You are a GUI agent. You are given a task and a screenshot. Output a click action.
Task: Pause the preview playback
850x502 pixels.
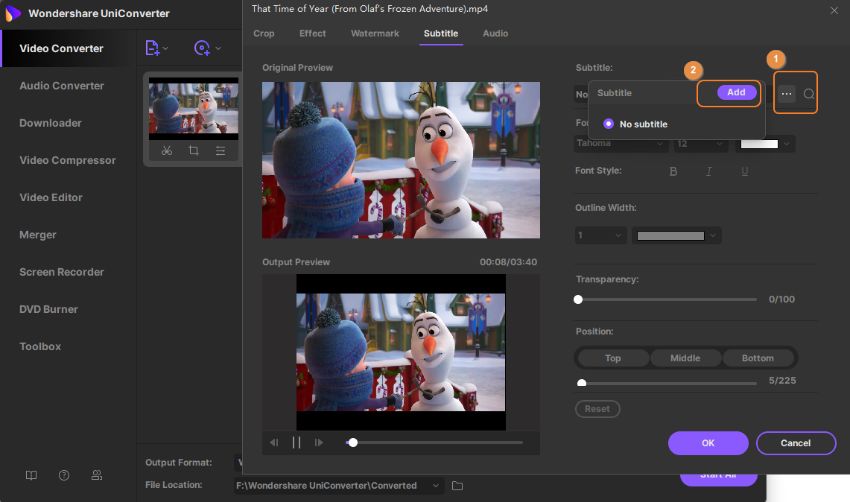click(x=297, y=442)
